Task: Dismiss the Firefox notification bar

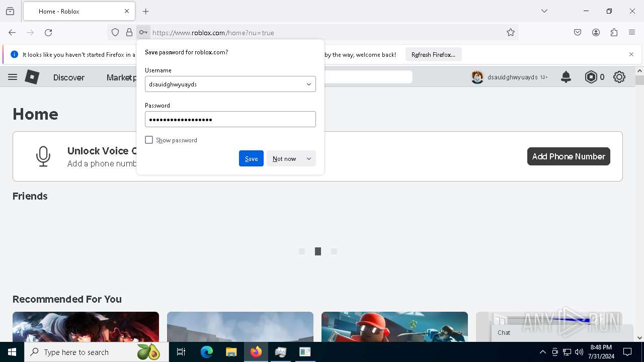Action: [631, 54]
